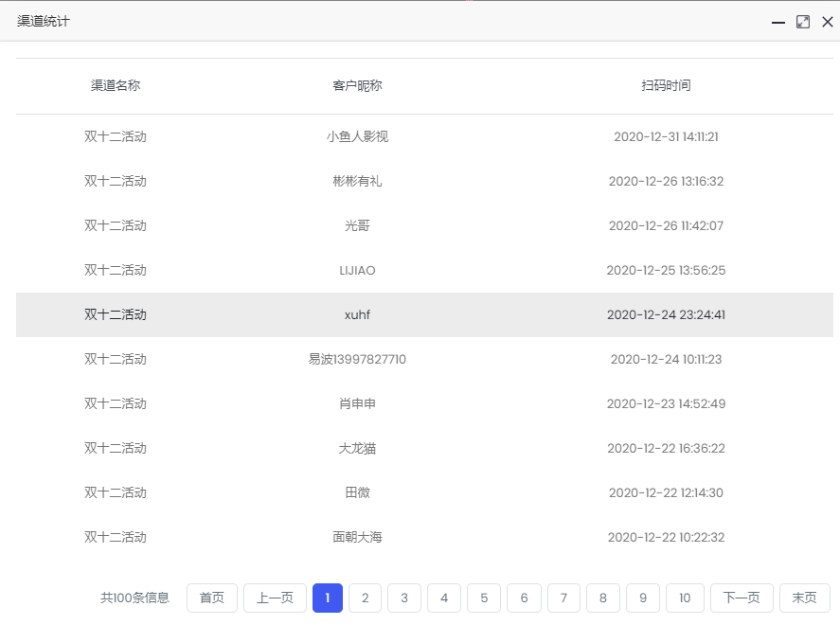Click the 客户昵称 column header
This screenshot has height=625, width=840.
(357, 85)
